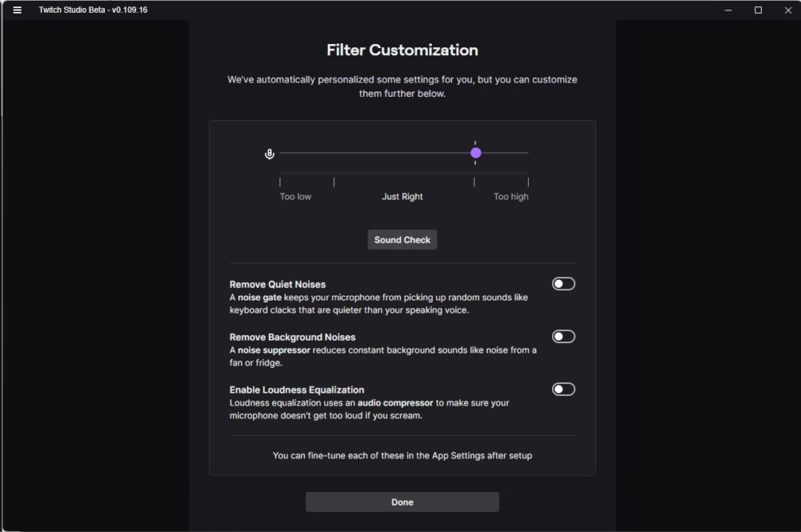Screen dimensions: 801x532
Task: Click the Filter Customization heading
Action: click(402, 50)
